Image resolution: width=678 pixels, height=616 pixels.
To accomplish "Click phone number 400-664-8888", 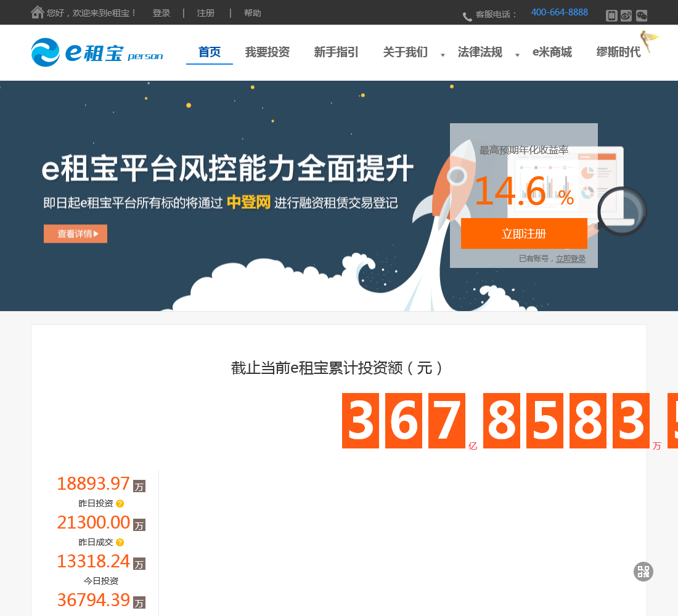I will 560,12.
